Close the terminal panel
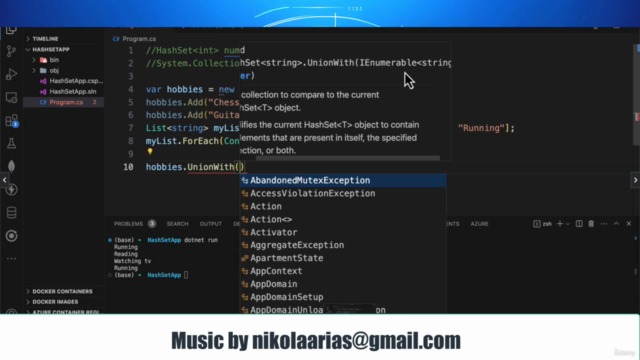Viewport: 640px width, 360px height. coord(629,224)
